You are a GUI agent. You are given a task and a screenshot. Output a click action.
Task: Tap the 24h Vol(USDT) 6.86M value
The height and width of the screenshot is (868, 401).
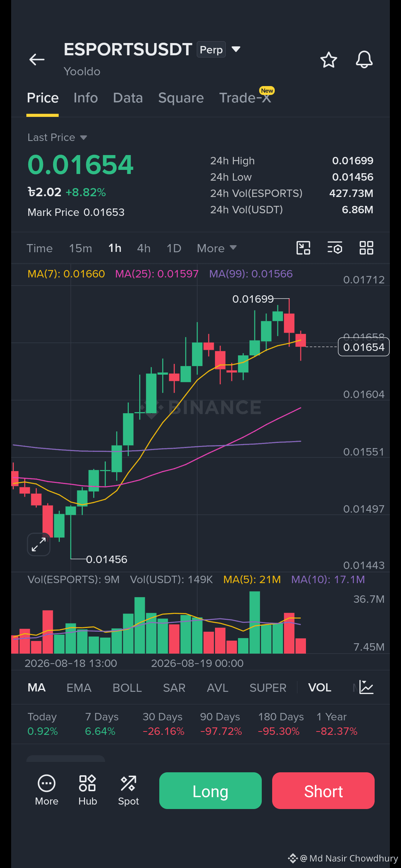coord(358,210)
